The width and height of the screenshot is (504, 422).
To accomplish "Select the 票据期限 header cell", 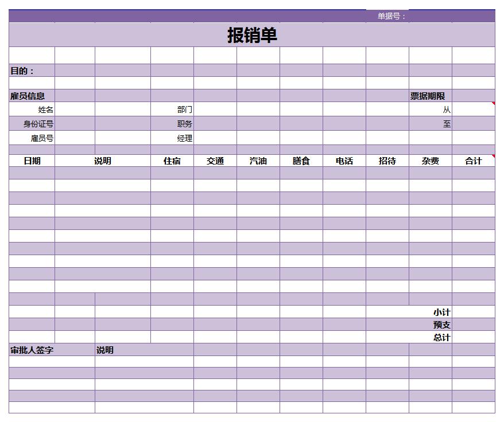I will [x=430, y=96].
